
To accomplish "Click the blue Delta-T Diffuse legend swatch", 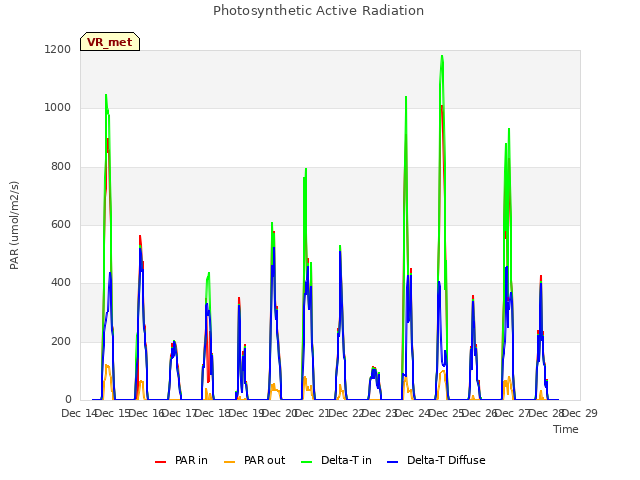I will pyautogui.click(x=392, y=462).
